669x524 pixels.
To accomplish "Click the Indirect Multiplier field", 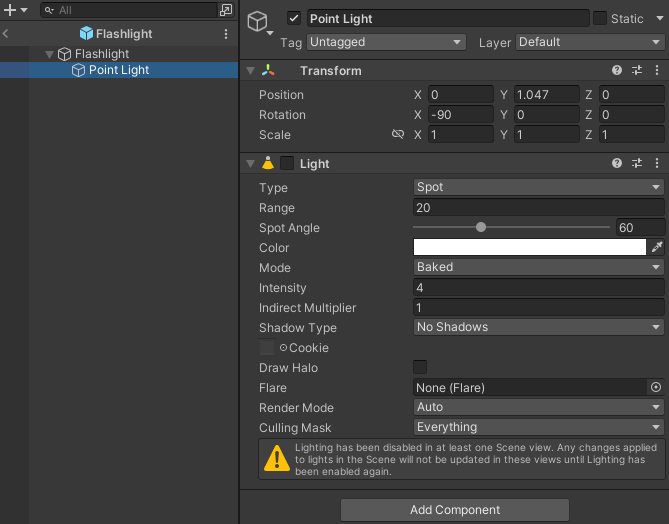I will 538,308.
